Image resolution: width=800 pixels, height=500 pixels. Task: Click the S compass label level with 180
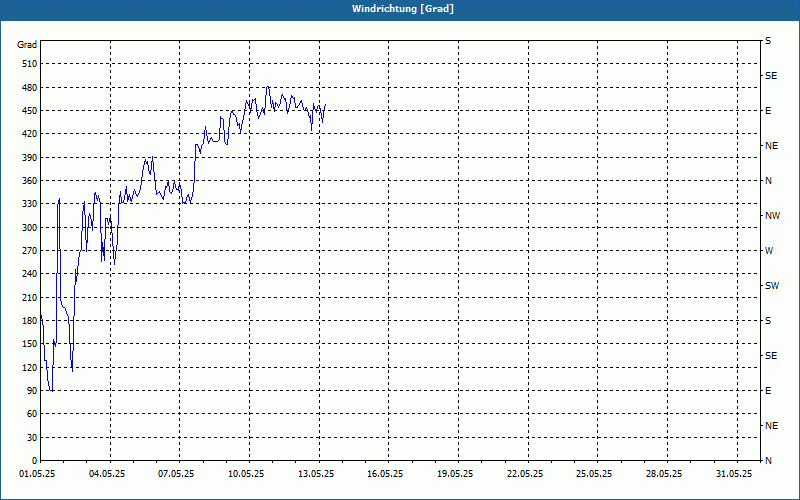point(768,321)
